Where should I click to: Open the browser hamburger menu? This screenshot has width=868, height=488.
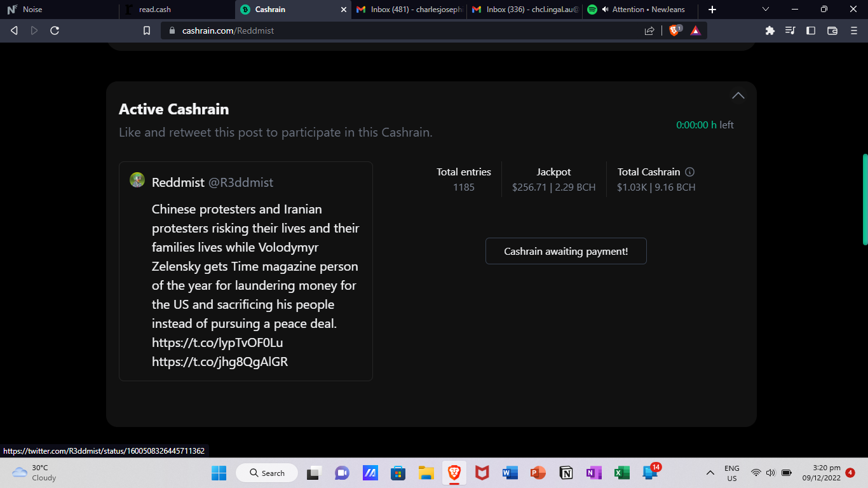[x=854, y=30]
